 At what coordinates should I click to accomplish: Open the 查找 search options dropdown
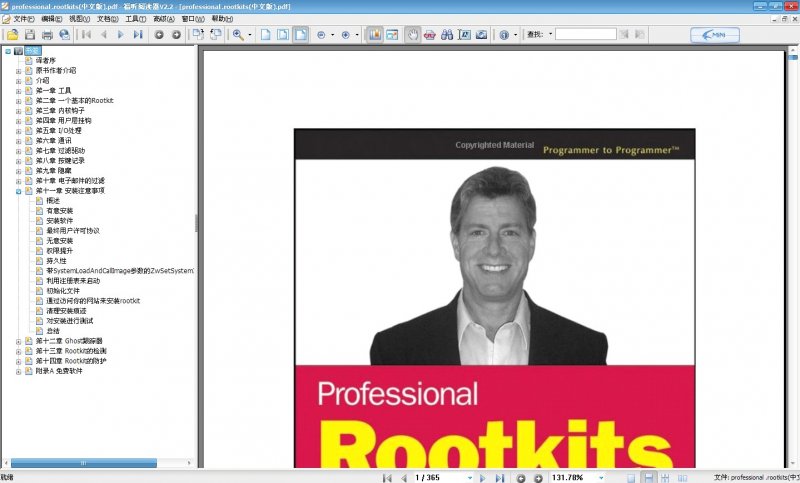(x=551, y=34)
